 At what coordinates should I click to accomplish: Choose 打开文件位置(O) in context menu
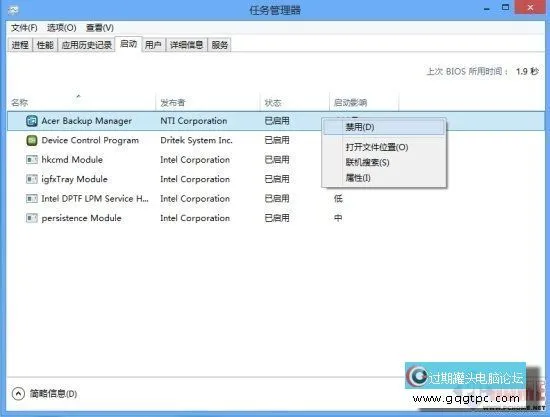click(x=384, y=147)
